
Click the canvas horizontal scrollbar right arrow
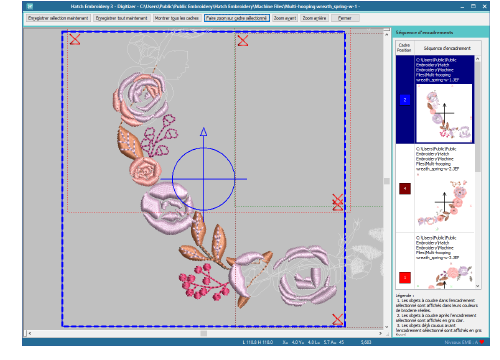[x=380, y=333]
